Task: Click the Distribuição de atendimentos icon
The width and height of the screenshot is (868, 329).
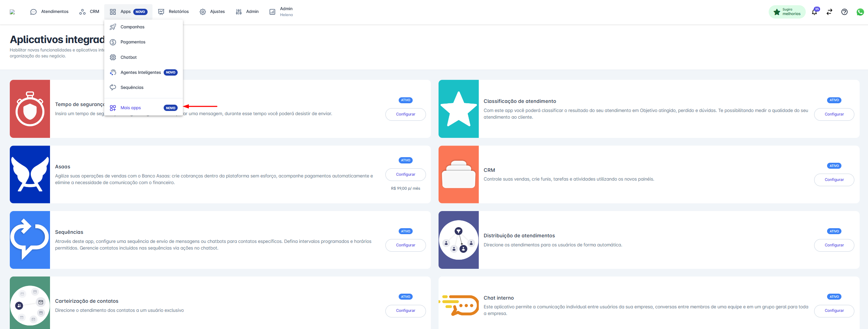Action: tap(458, 240)
